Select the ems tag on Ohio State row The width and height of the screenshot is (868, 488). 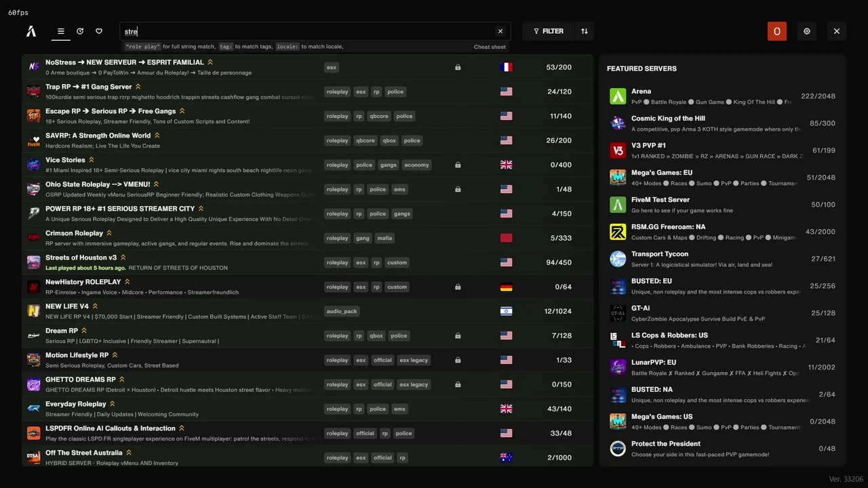pos(399,189)
